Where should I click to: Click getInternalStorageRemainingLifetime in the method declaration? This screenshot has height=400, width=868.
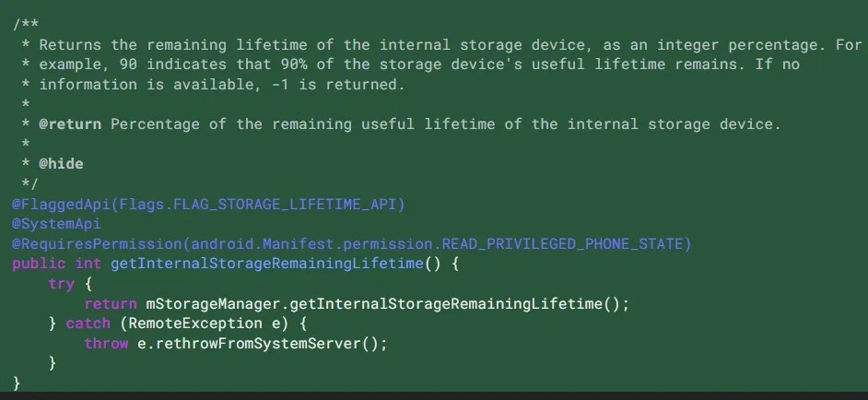(267, 264)
